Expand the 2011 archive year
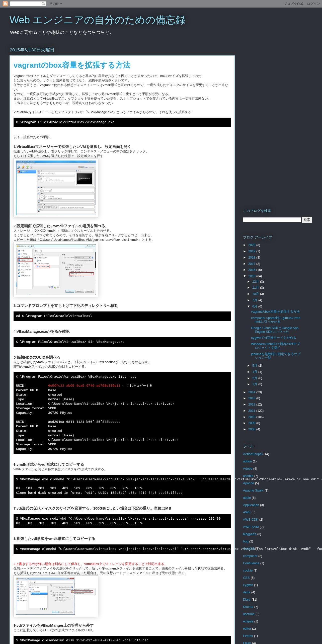Screen dimensions: 322x644 click(x=245, y=411)
